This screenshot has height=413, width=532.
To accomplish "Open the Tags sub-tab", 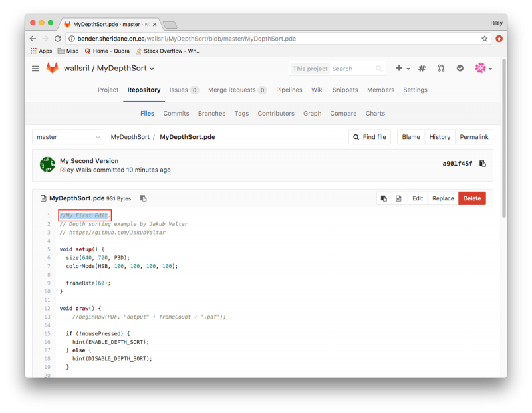I will (x=241, y=114).
